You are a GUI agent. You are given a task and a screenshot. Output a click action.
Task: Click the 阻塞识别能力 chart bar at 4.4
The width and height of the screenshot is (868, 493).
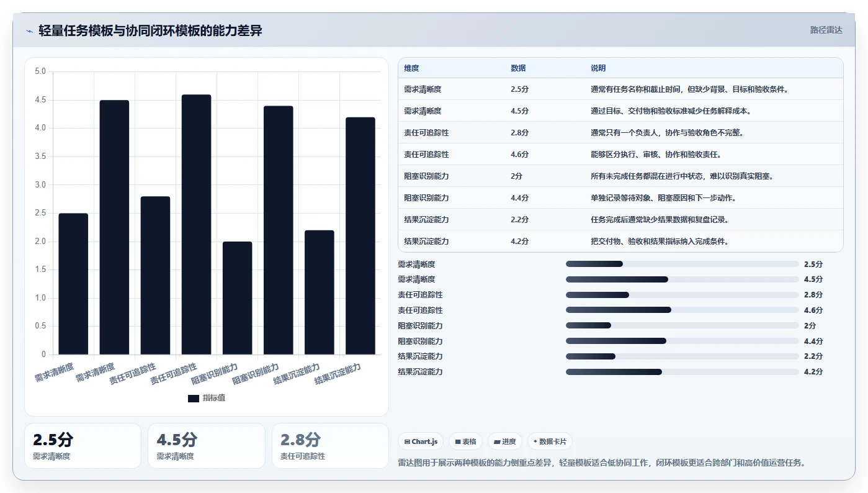[x=278, y=230]
